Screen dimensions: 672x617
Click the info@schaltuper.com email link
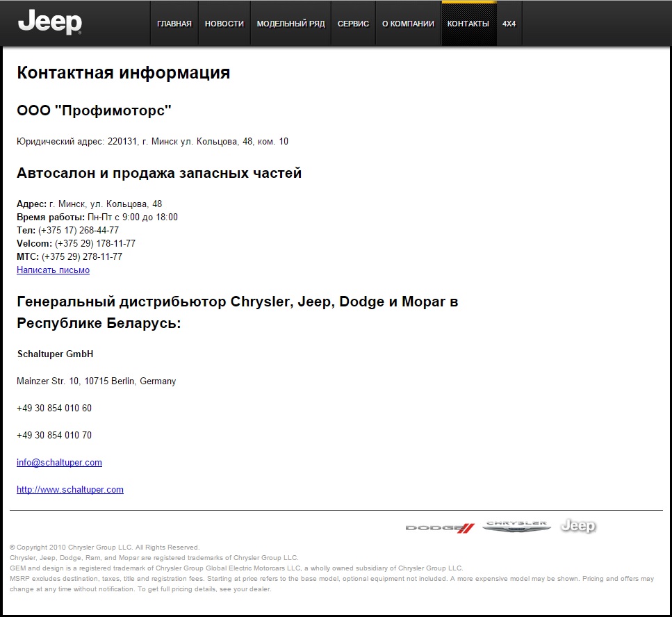(59, 462)
